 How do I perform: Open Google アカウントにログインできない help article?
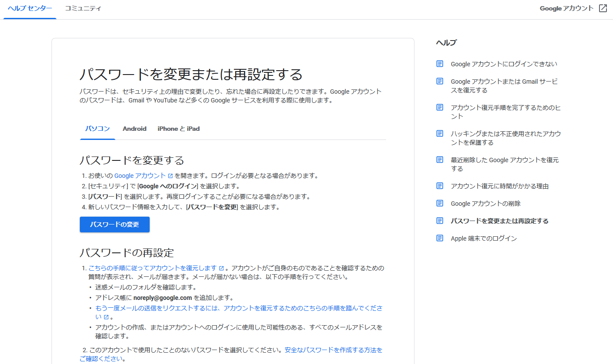tap(504, 64)
